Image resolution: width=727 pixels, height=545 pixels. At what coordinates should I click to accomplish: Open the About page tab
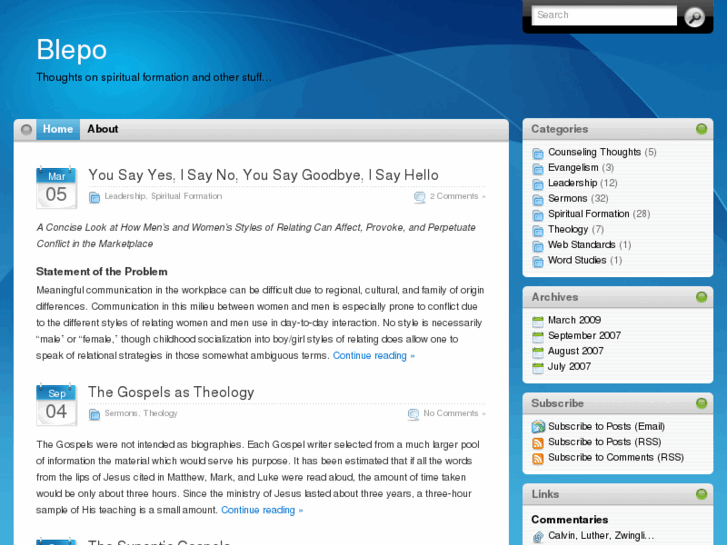point(102,129)
